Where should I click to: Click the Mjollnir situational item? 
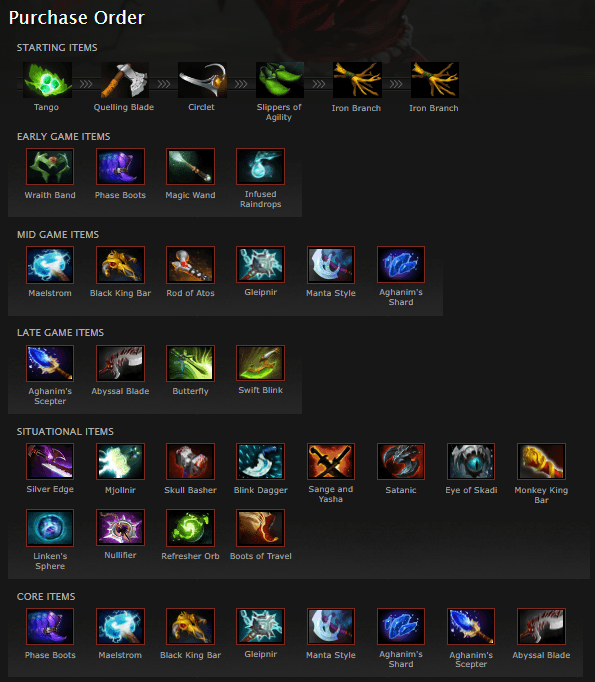(x=120, y=461)
